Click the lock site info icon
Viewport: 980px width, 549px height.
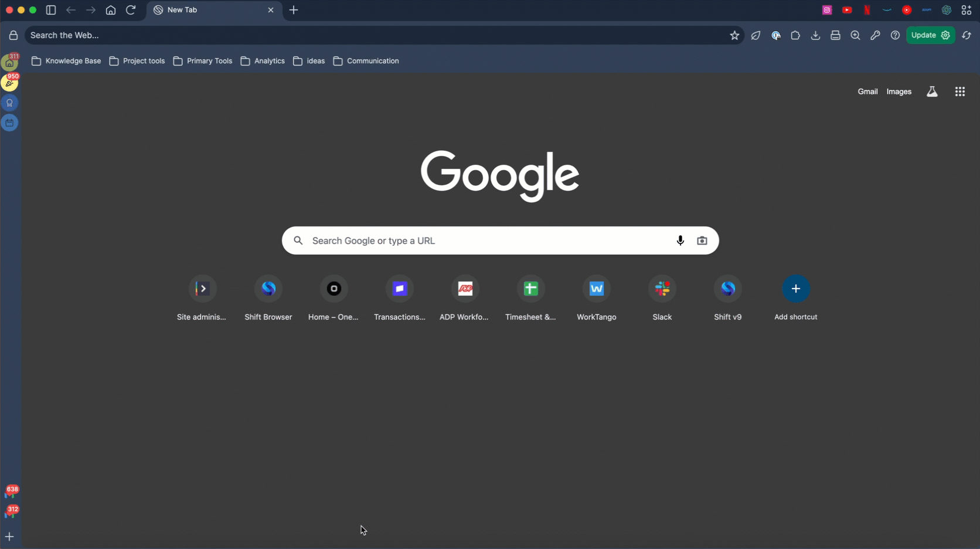coord(13,35)
